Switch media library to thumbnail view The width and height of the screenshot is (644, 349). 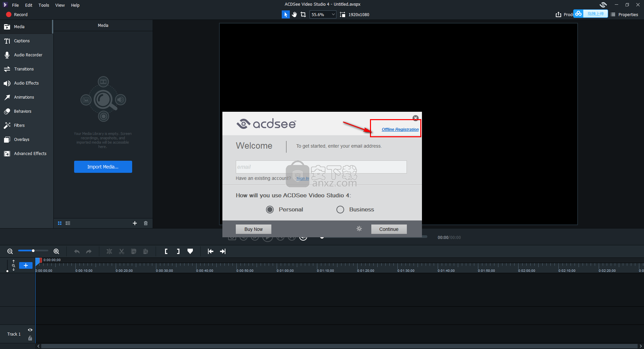point(60,223)
